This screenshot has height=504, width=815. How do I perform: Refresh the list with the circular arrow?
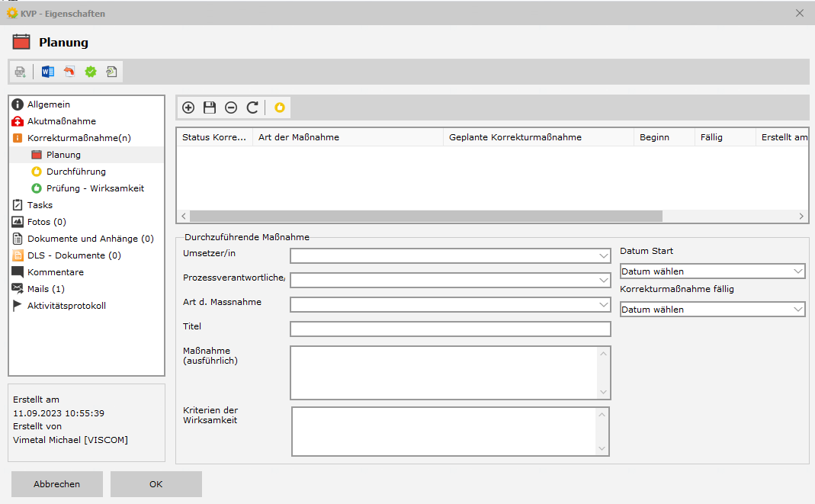click(252, 108)
